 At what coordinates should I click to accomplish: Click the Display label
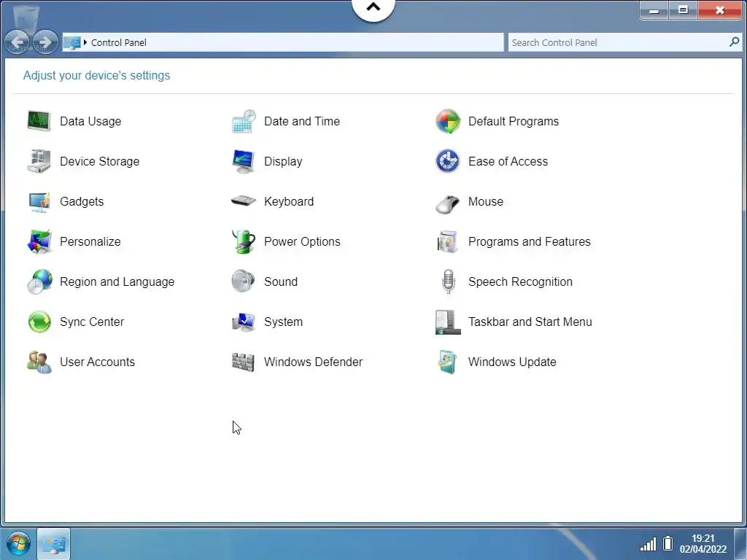pyautogui.click(x=284, y=161)
